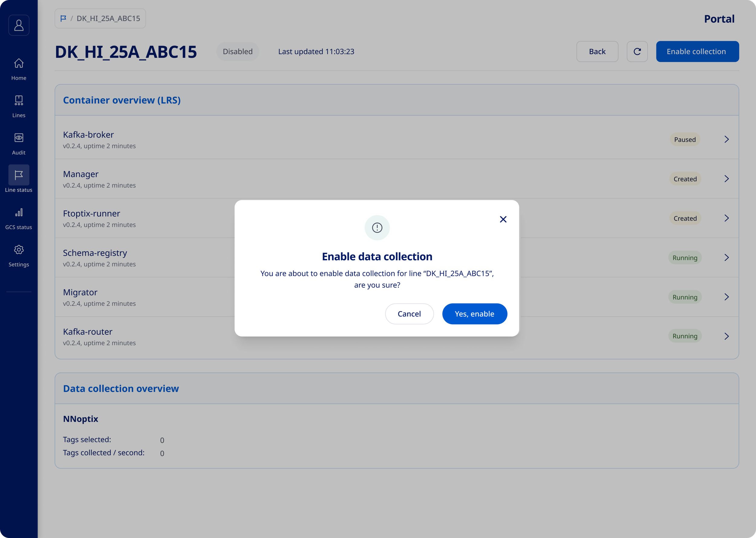This screenshot has height=538, width=756.
Task: Expand the Kafka-router row chevron
Action: click(726, 336)
